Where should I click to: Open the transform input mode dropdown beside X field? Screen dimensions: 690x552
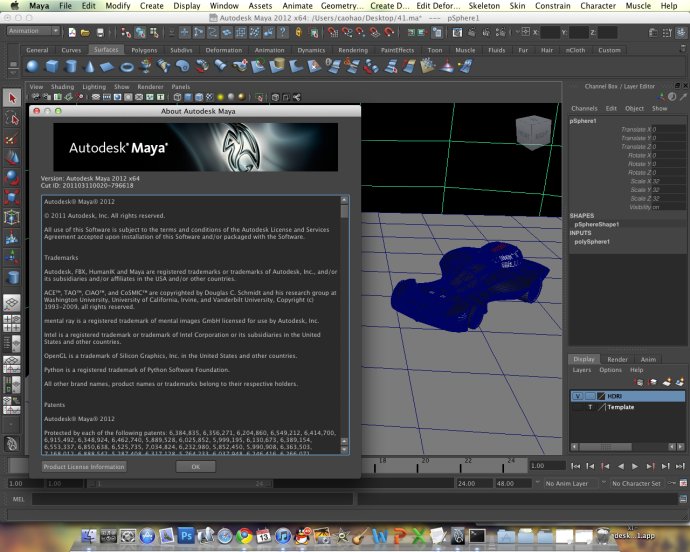tap(525, 32)
